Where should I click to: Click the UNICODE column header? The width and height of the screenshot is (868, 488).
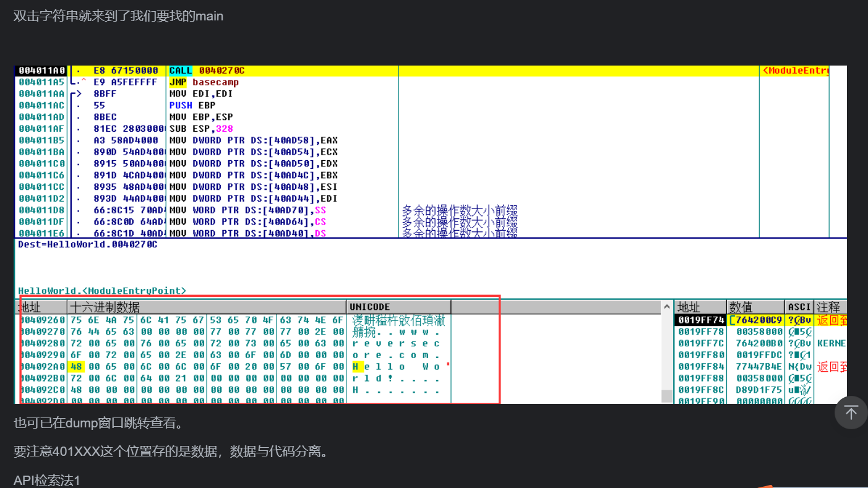369,307
